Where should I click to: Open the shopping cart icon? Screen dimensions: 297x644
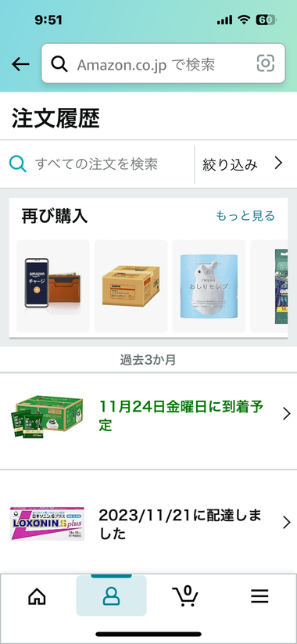pyautogui.click(x=185, y=595)
